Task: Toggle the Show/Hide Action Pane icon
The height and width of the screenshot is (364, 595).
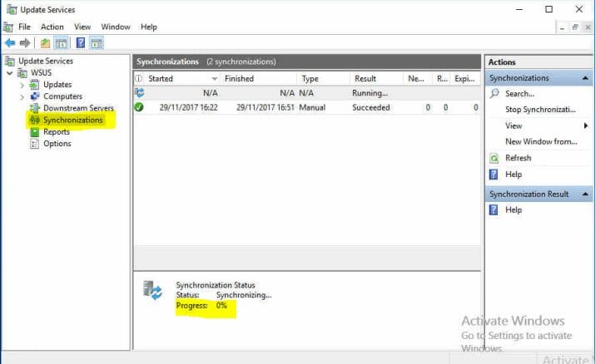Action: [x=97, y=43]
